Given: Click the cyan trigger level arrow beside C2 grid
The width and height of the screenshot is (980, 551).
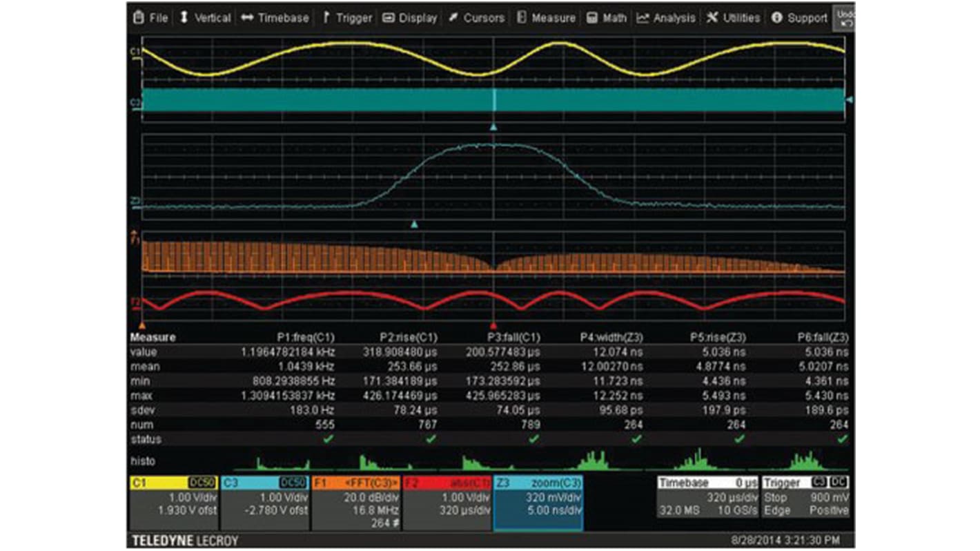Looking at the screenshot, I should pos(850,100).
